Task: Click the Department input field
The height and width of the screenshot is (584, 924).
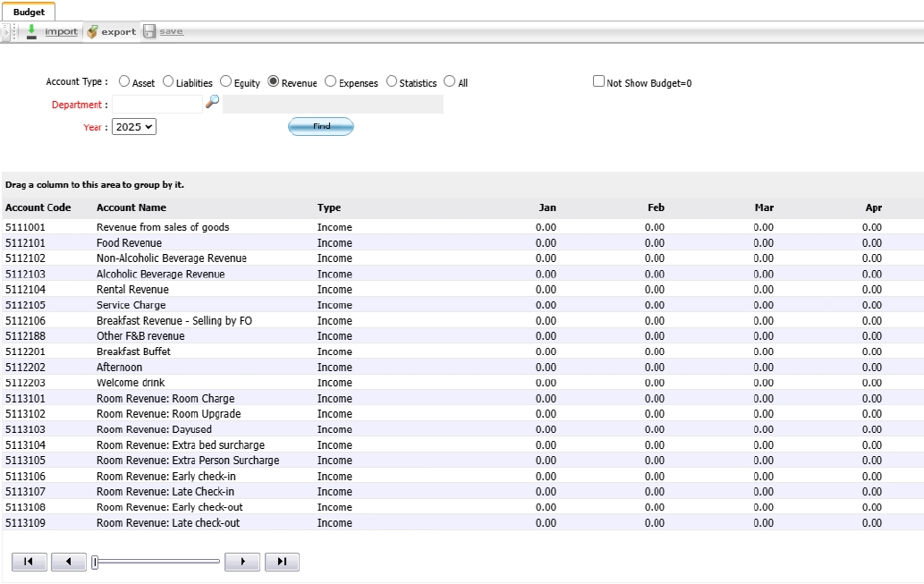Action: (157, 105)
